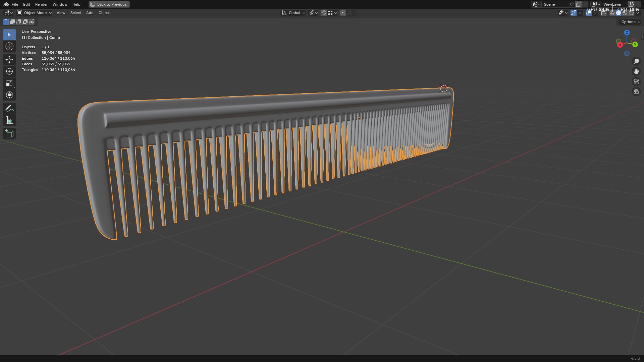Open the viewport Select menu
Viewport: 644px width, 362px height.
(75, 13)
